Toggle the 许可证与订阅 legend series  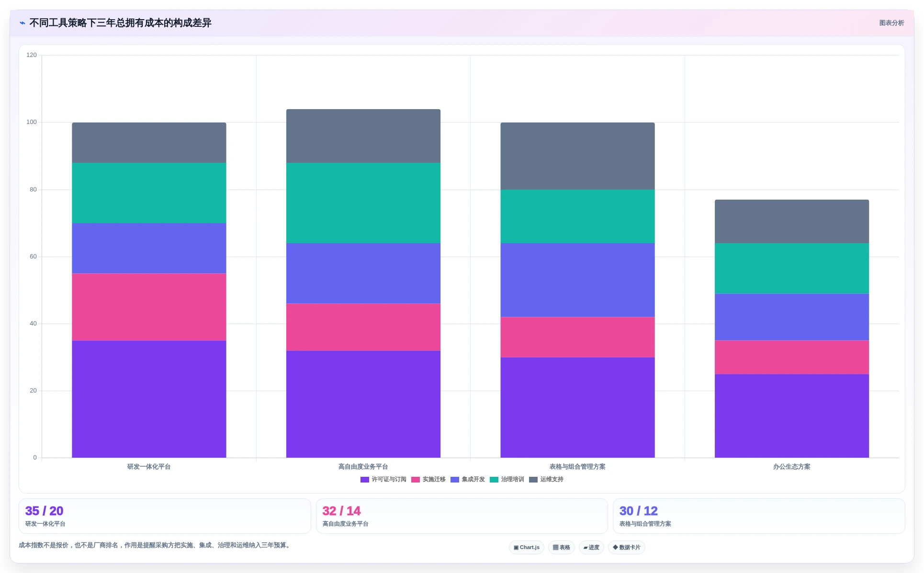[x=383, y=480]
